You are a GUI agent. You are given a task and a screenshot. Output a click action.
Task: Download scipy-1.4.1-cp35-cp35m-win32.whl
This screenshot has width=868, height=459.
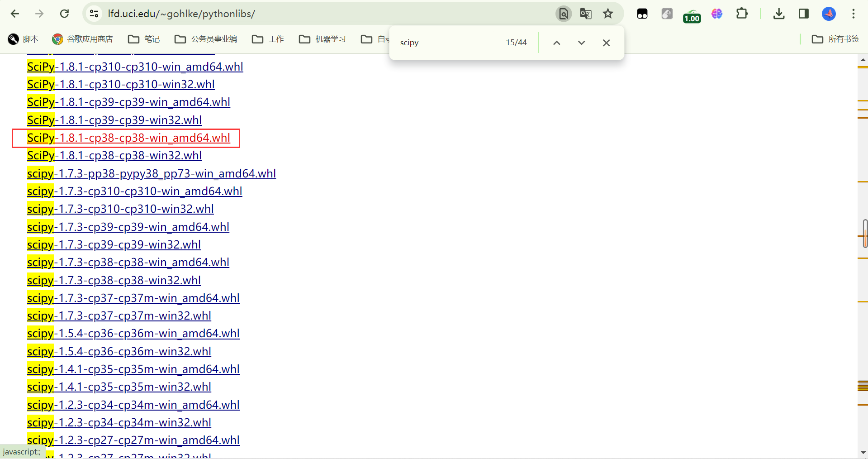[119, 387]
